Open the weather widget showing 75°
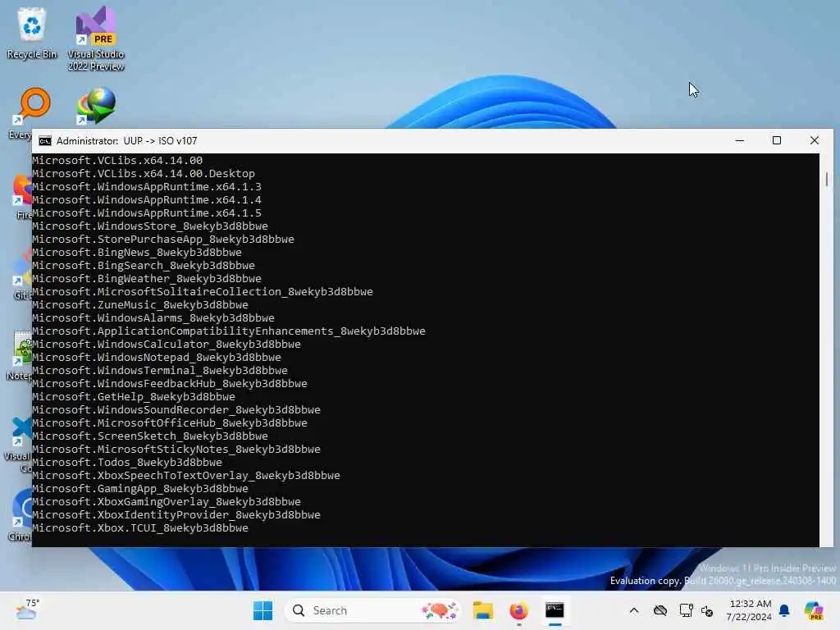The height and width of the screenshot is (630, 840). (27, 610)
